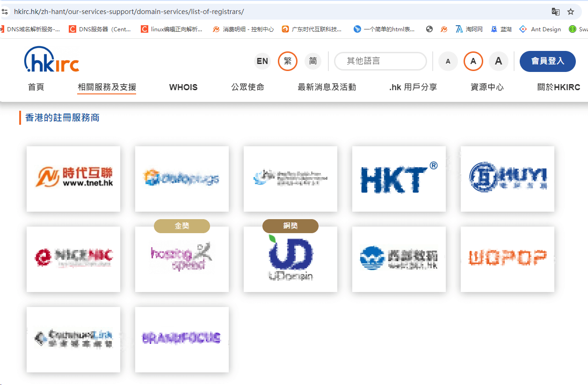Bookmark this page with the star icon
Viewport: 588px width, 385px height.
pyautogui.click(x=571, y=12)
